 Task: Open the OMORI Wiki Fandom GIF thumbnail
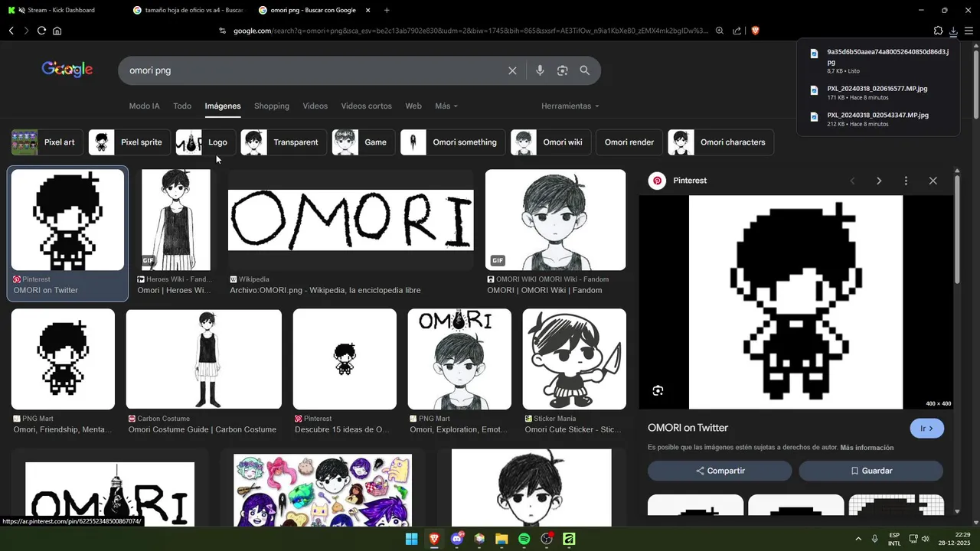pyautogui.click(x=555, y=220)
